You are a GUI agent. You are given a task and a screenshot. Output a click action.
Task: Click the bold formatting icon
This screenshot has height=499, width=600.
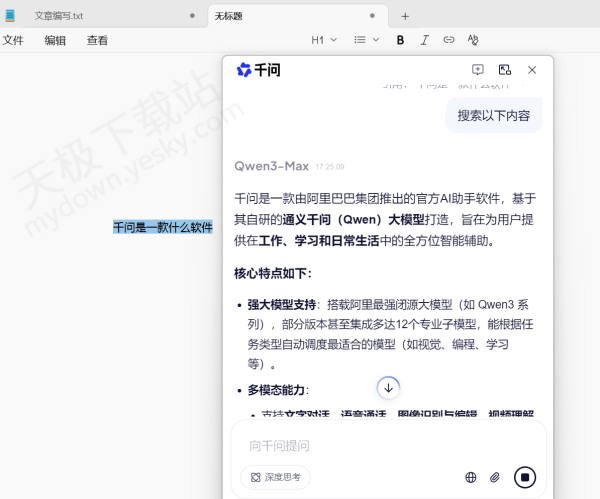click(400, 40)
